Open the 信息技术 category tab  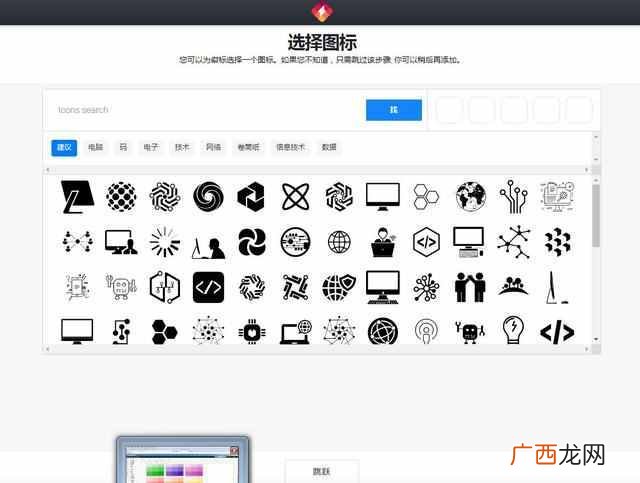[x=290, y=147]
